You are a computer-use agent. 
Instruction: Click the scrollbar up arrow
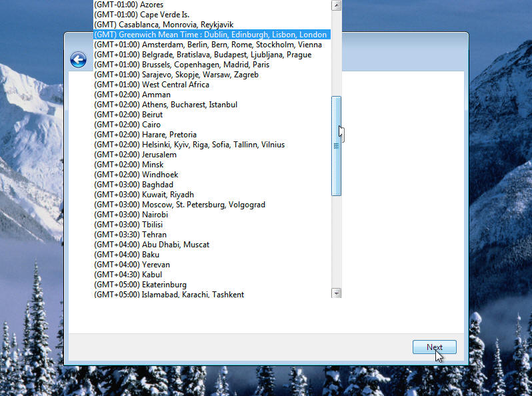click(x=336, y=5)
